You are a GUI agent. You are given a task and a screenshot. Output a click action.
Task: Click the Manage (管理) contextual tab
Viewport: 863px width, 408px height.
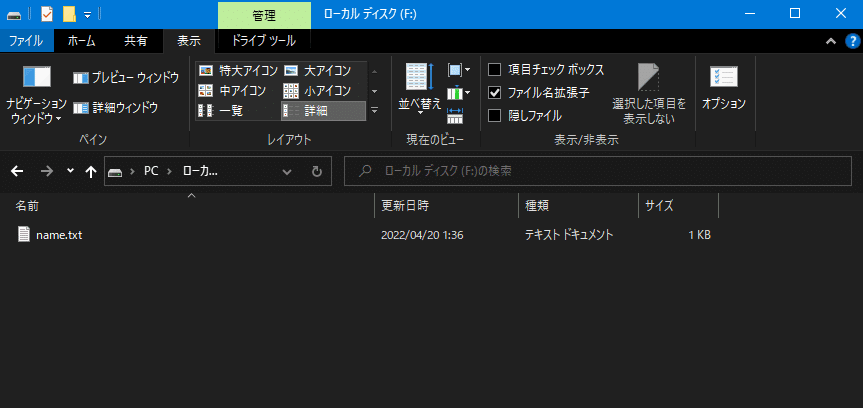[264, 15]
